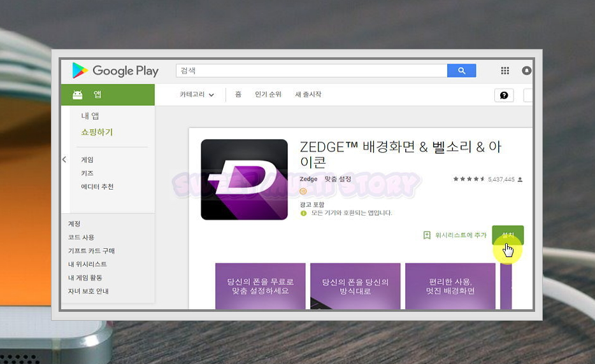The height and width of the screenshot is (364, 595).
Task: Click the ZEDGE app title text
Action: click(401, 154)
